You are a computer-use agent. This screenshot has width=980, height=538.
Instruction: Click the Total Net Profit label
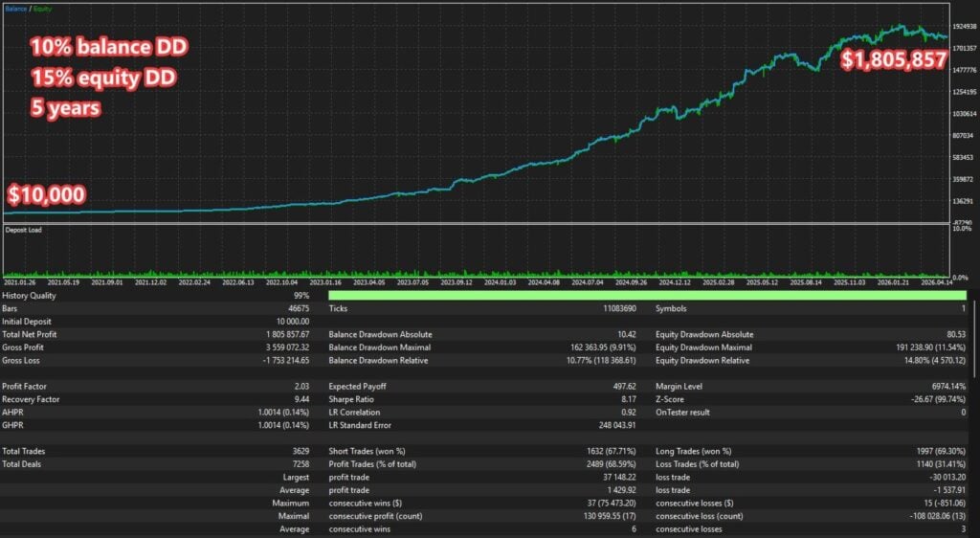[30, 335]
